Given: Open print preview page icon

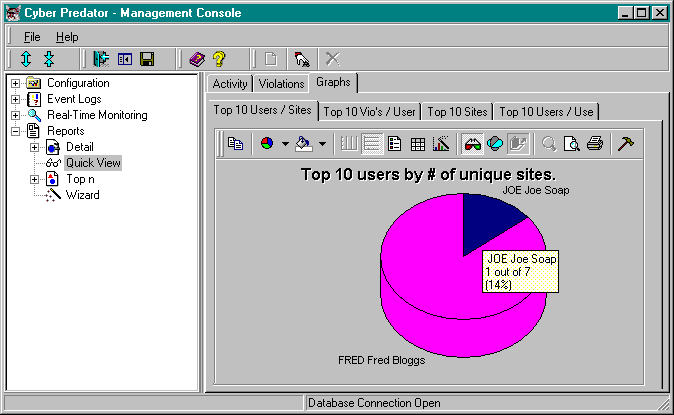Looking at the screenshot, I should click(x=572, y=144).
